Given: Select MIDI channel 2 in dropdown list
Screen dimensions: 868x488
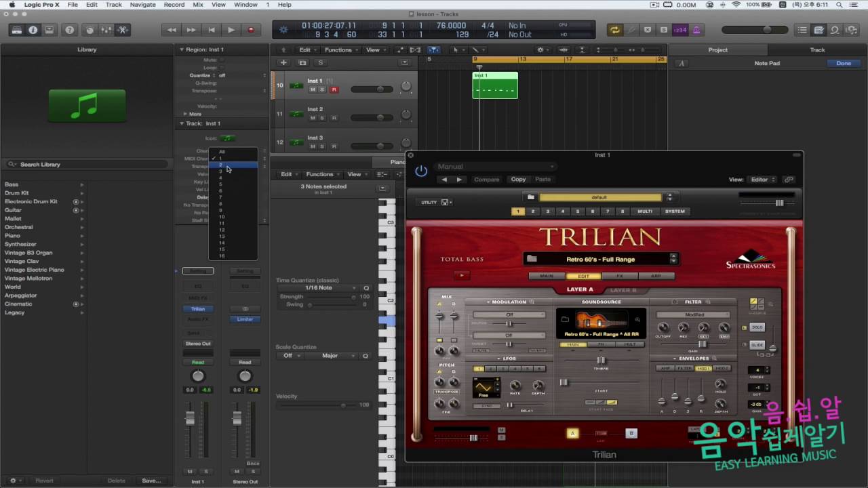Looking at the screenshot, I should (233, 165).
